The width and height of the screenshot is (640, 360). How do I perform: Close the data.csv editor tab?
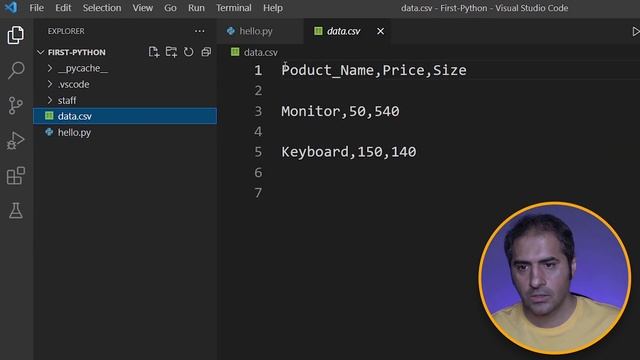click(380, 31)
